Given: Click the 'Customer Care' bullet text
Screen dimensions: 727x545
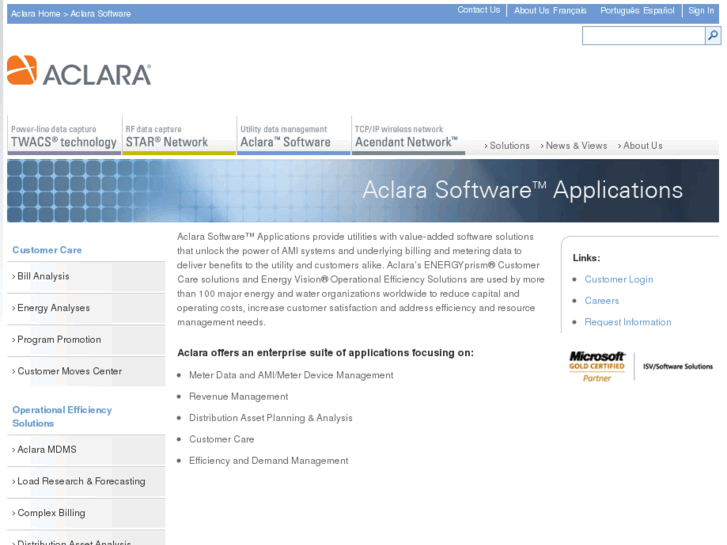Looking at the screenshot, I should click(x=221, y=439).
